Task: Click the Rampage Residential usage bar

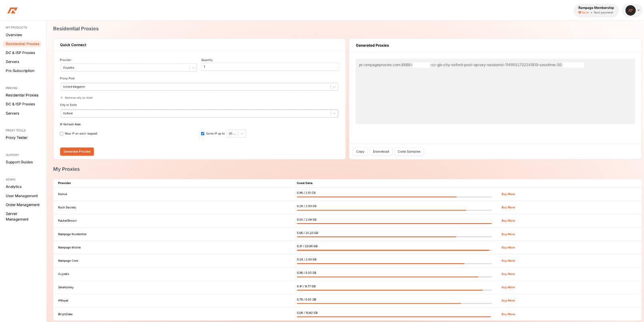Action: pyautogui.click(x=394, y=237)
